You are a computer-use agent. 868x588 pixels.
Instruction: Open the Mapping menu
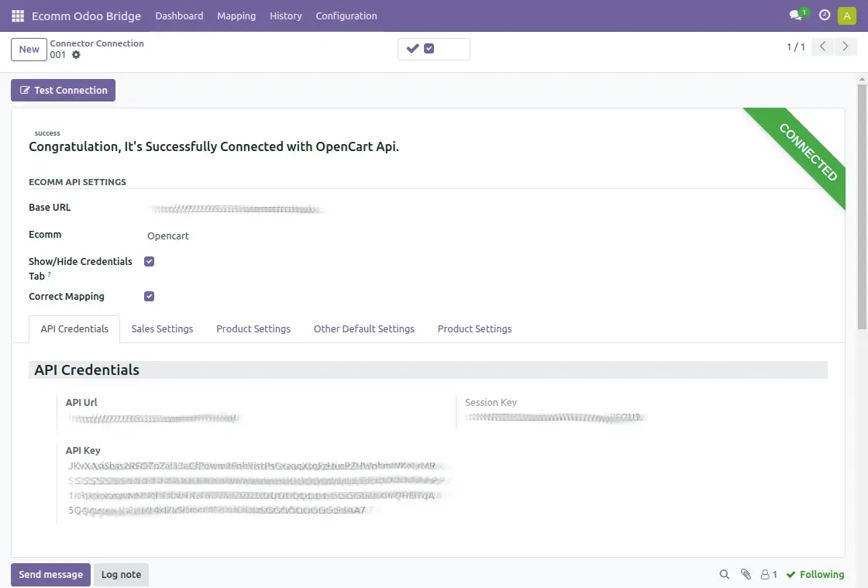pyautogui.click(x=236, y=15)
